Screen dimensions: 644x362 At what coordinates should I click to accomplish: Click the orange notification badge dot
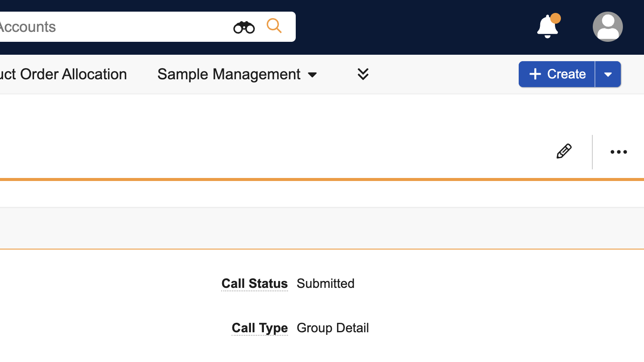(x=556, y=18)
